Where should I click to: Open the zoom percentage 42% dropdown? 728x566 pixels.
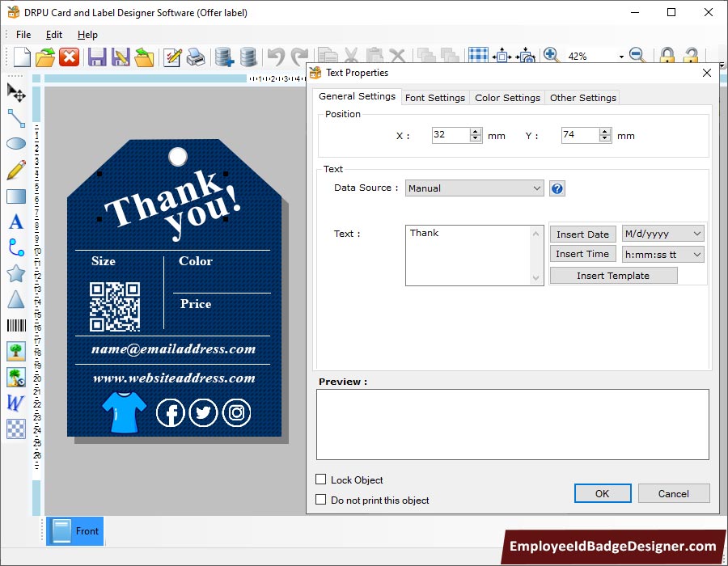click(x=620, y=57)
